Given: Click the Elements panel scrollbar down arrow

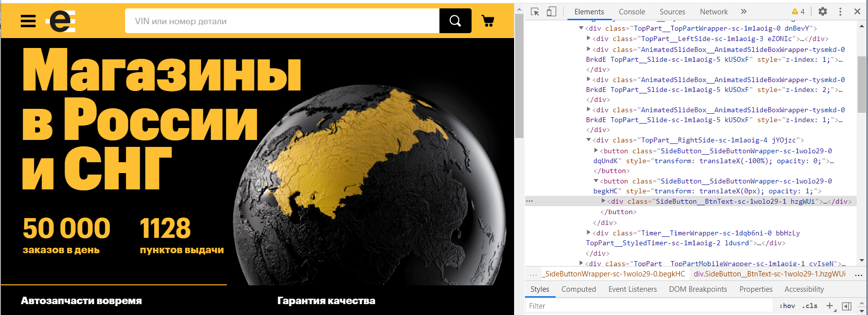Looking at the screenshot, I should [862, 261].
